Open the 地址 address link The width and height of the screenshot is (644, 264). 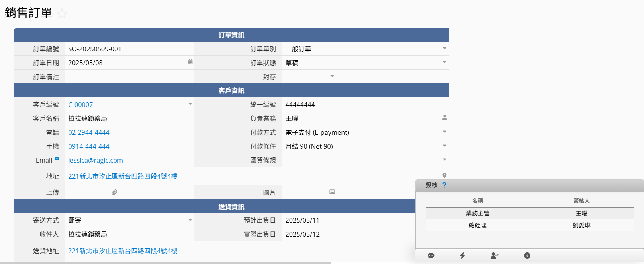click(x=123, y=176)
